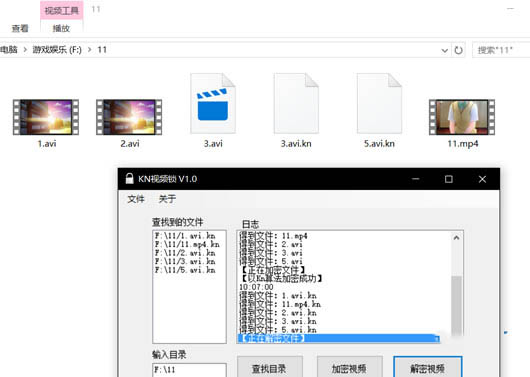Click the log scrollbar up arrow
530x377 pixels.
pos(456,238)
